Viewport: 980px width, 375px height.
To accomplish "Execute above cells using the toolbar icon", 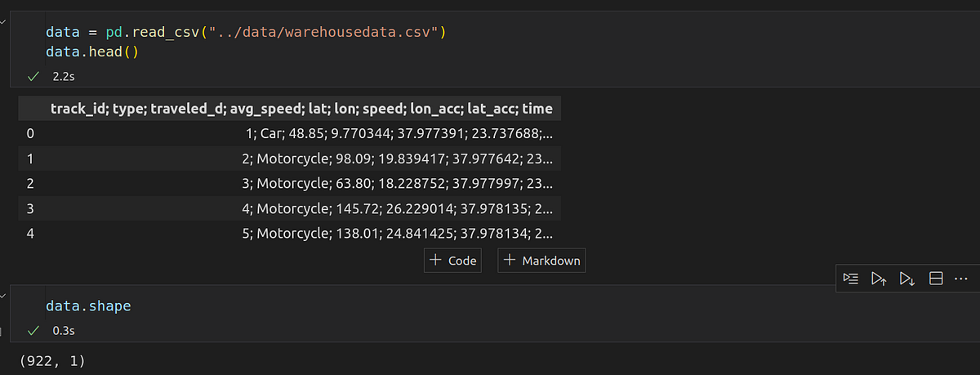I will [878, 279].
